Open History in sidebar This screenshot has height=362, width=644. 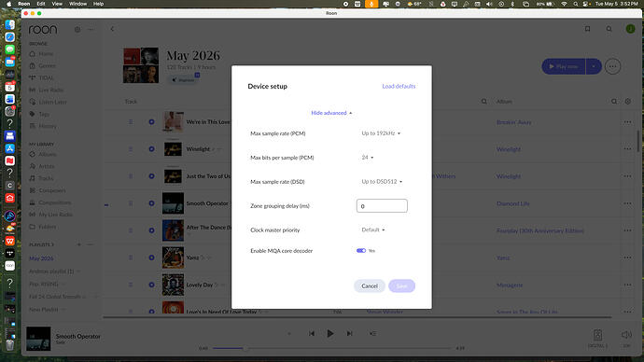[x=48, y=126]
